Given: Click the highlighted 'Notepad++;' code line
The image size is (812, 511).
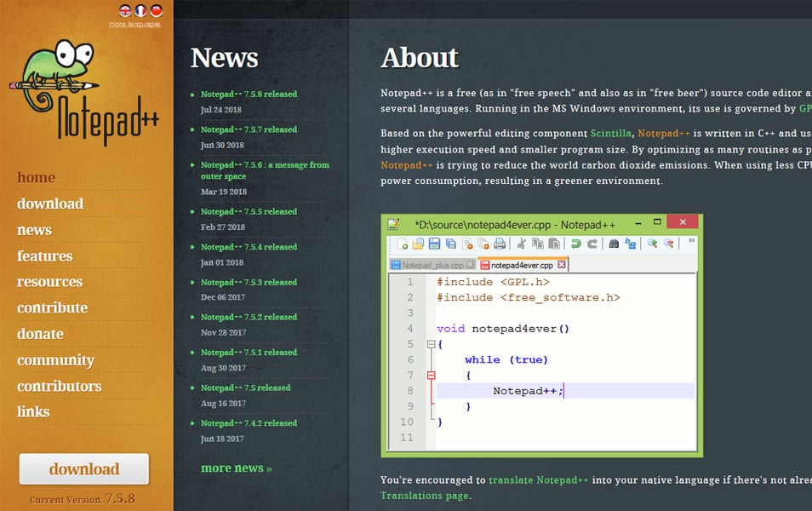Looking at the screenshot, I should click(x=565, y=391).
